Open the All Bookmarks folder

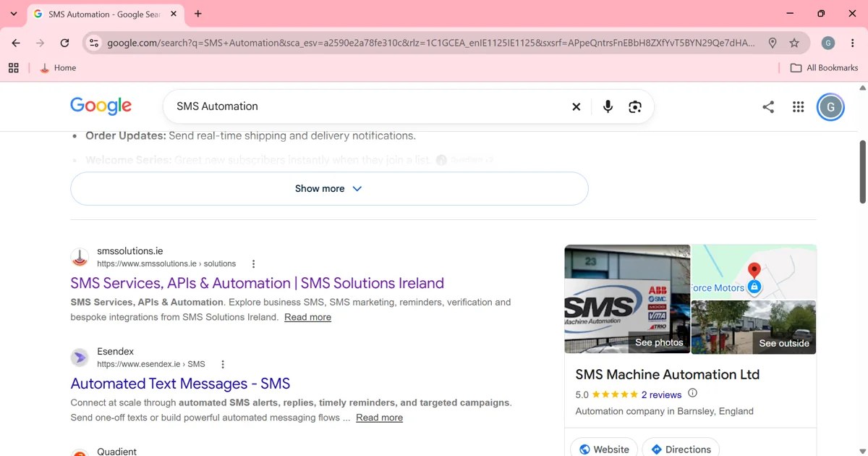point(824,68)
